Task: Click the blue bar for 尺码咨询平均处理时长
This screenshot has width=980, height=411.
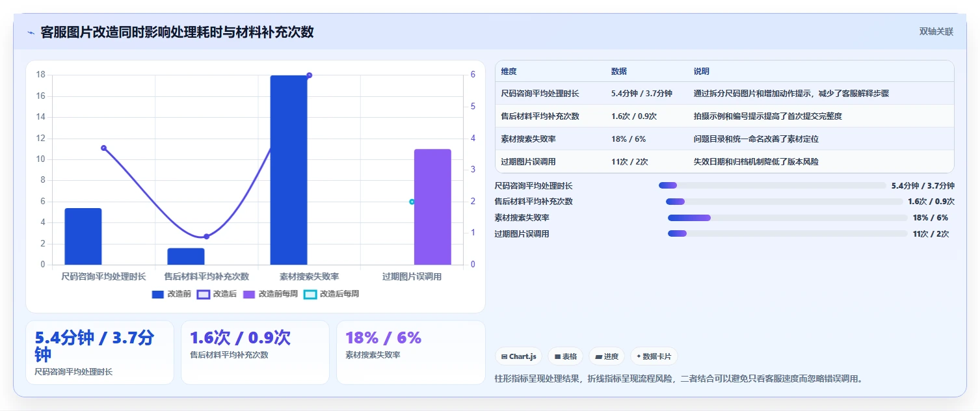Action: point(83,237)
